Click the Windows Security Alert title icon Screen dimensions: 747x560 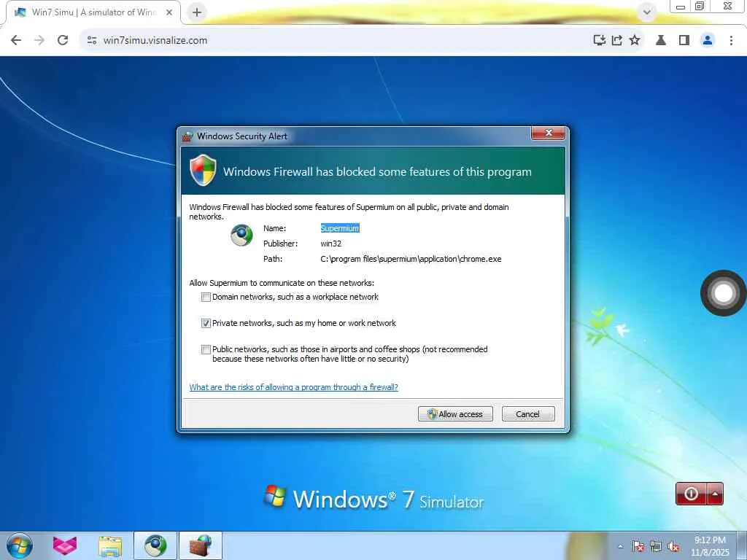pos(187,136)
